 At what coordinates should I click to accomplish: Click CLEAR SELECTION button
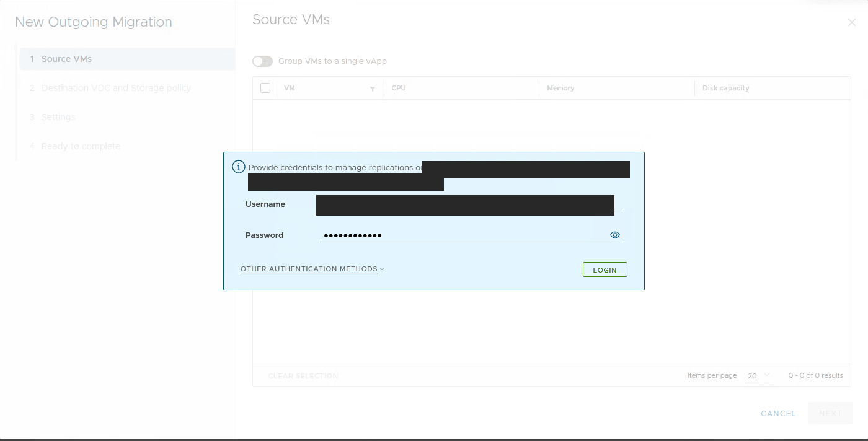click(303, 376)
